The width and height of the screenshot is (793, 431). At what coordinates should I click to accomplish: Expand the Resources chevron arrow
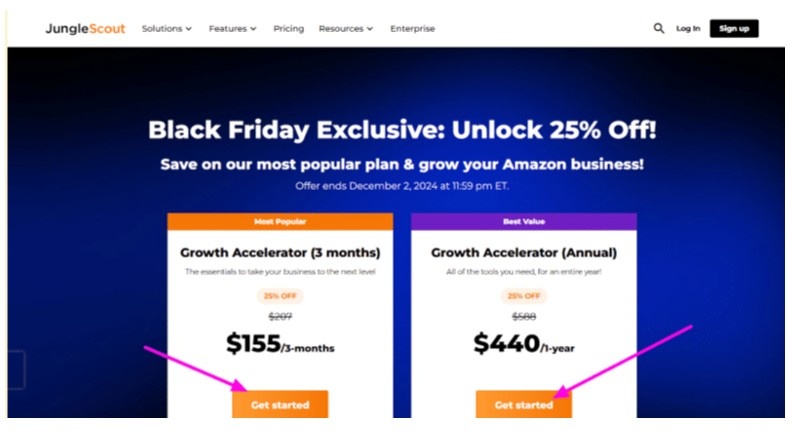click(x=370, y=29)
